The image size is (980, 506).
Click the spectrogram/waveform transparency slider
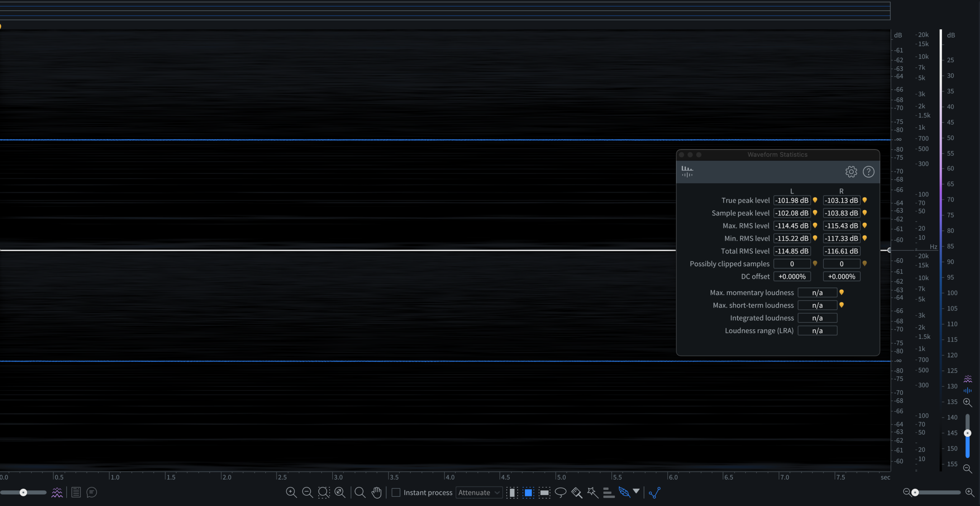click(23, 492)
